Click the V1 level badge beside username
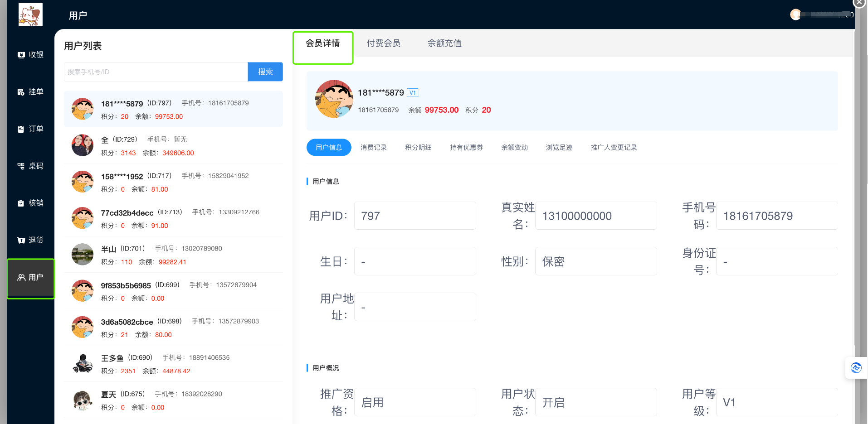 (412, 93)
